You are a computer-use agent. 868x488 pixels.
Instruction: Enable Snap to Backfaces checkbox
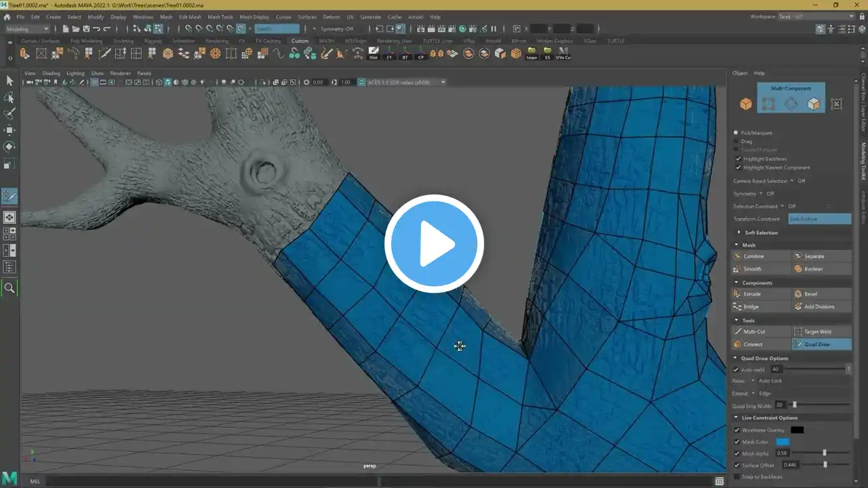737,476
